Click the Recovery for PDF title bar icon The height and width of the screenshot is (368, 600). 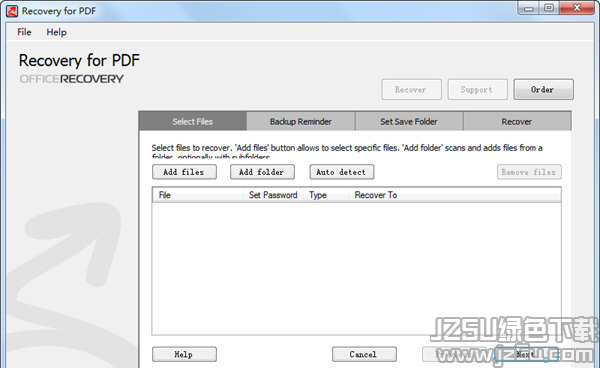pyautogui.click(x=12, y=11)
